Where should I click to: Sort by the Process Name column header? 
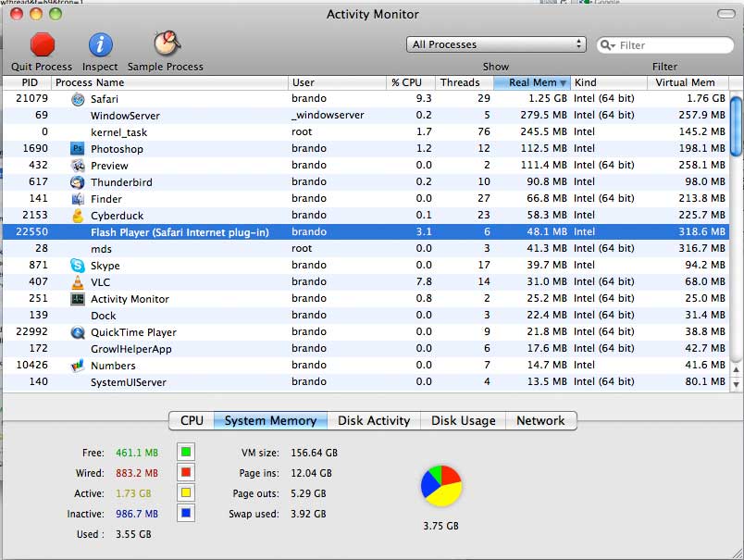(x=169, y=82)
